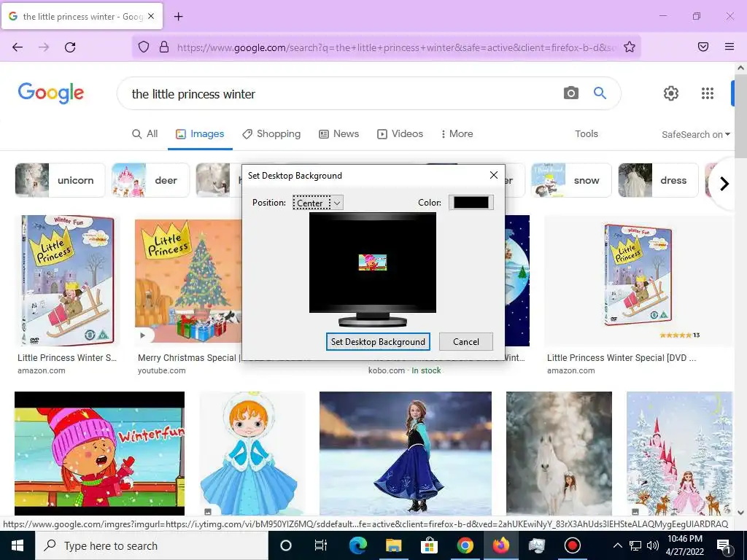Show more suggestion chips with right chevron

724,183
